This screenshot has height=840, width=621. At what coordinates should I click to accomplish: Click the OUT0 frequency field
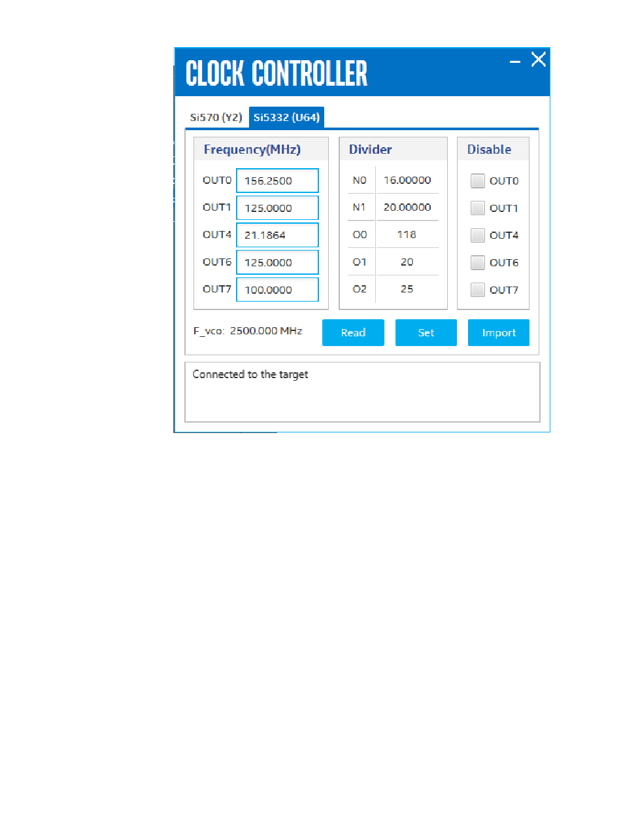click(277, 181)
